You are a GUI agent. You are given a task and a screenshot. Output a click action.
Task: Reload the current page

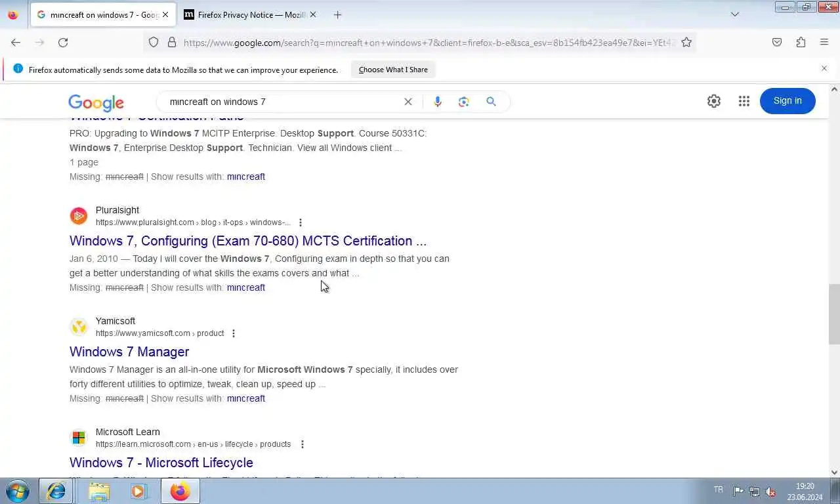coord(63,42)
